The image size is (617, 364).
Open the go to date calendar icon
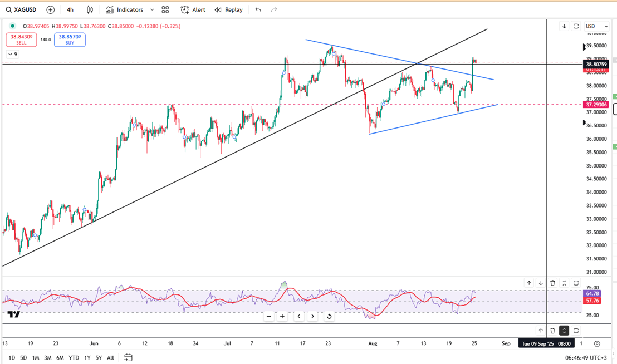[128, 358]
